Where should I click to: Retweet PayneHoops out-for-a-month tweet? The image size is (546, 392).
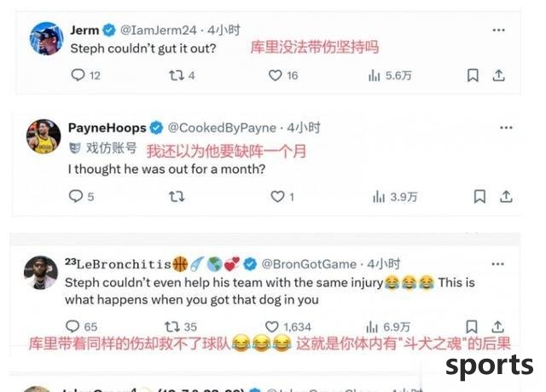[x=177, y=197]
